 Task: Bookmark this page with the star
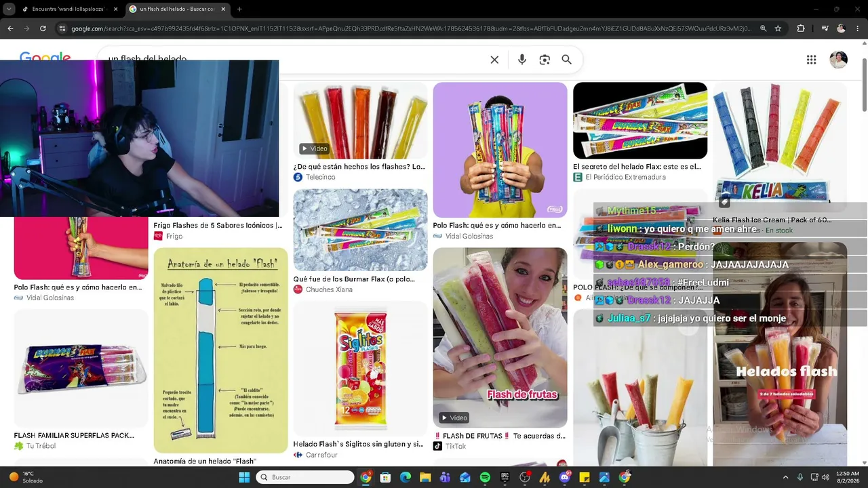[x=778, y=28]
